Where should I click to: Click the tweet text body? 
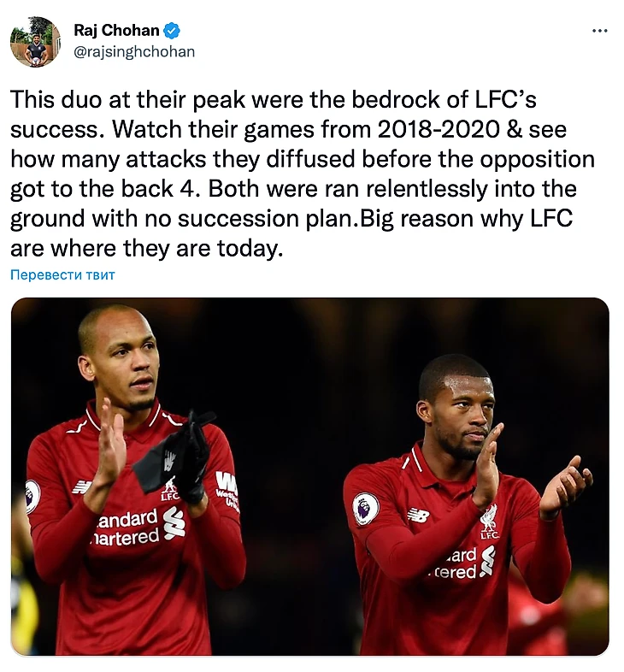click(303, 174)
